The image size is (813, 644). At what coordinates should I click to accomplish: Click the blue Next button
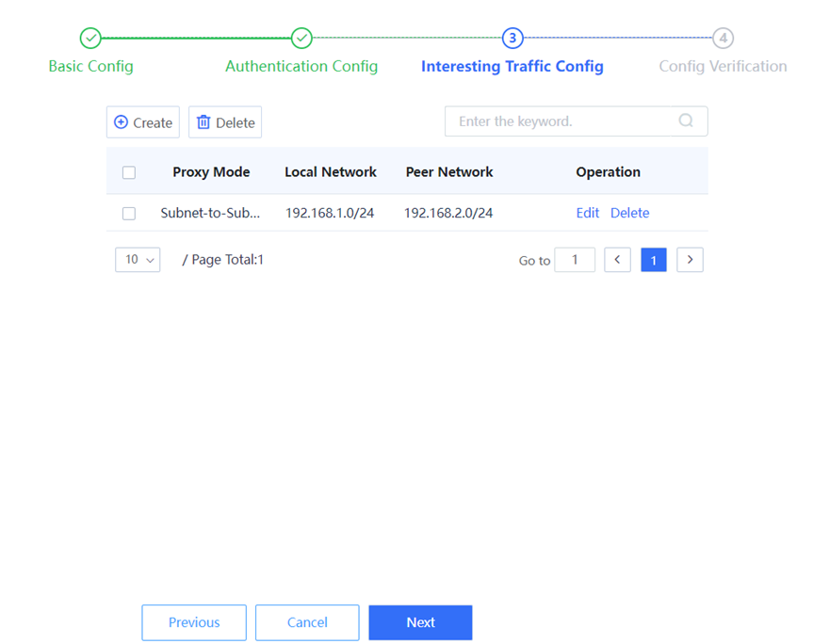point(420,622)
